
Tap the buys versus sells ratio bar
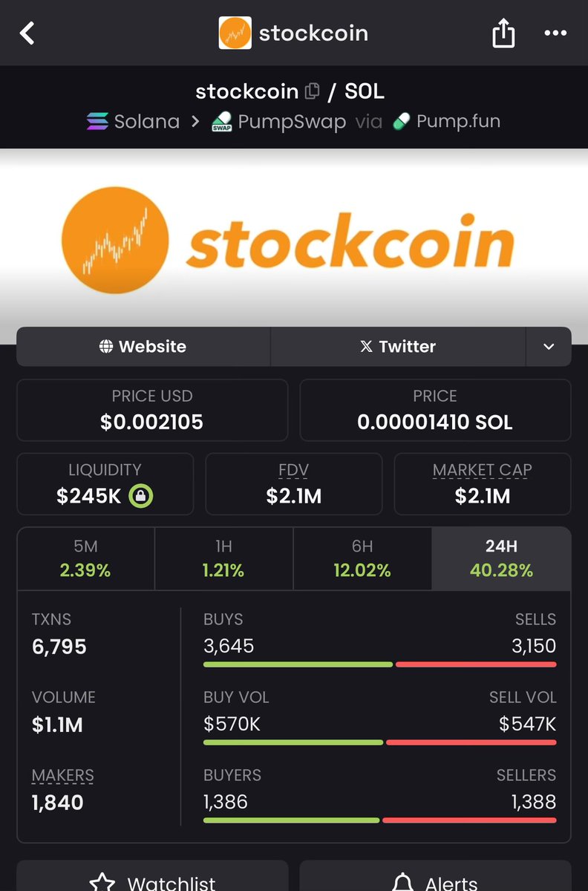(x=379, y=665)
